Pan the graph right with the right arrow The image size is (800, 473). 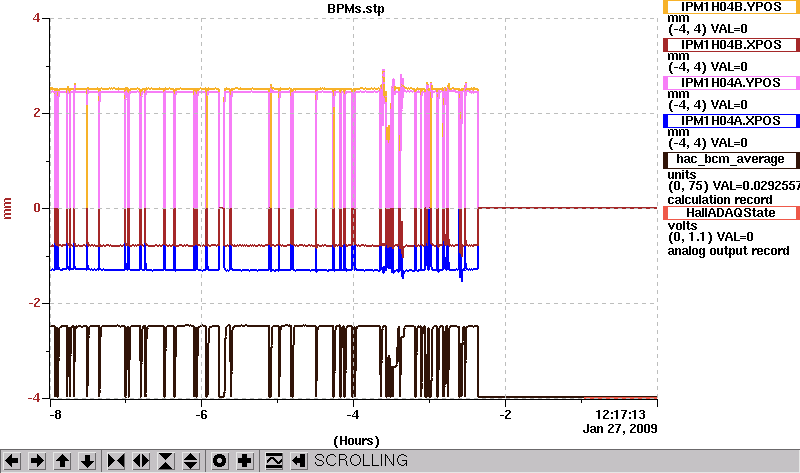[x=37, y=461]
